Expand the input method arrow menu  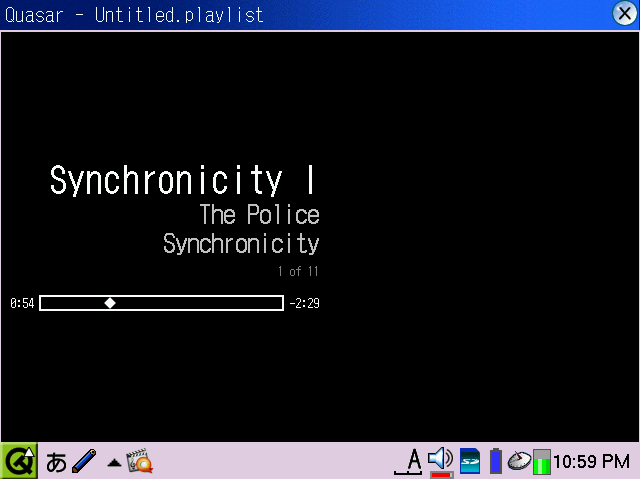pyautogui.click(x=114, y=463)
